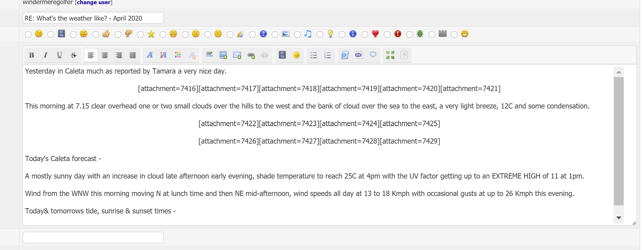This screenshot has height=250, width=644.
Task: Insert a code block
Action: click(345, 55)
